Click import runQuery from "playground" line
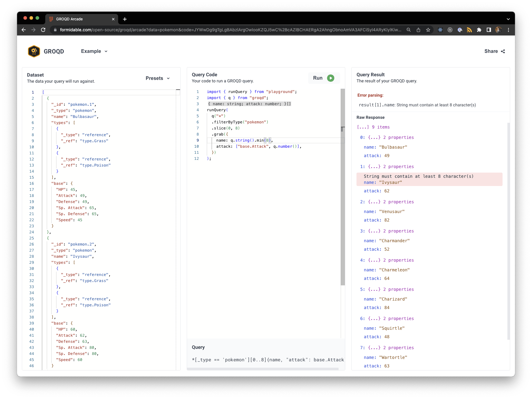Viewport: 532px width, 399px height. (x=252, y=92)
